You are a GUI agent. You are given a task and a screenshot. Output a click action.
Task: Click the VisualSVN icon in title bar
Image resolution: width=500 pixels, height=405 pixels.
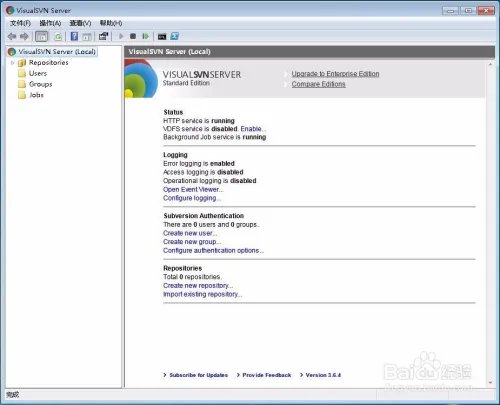point(10,10)
